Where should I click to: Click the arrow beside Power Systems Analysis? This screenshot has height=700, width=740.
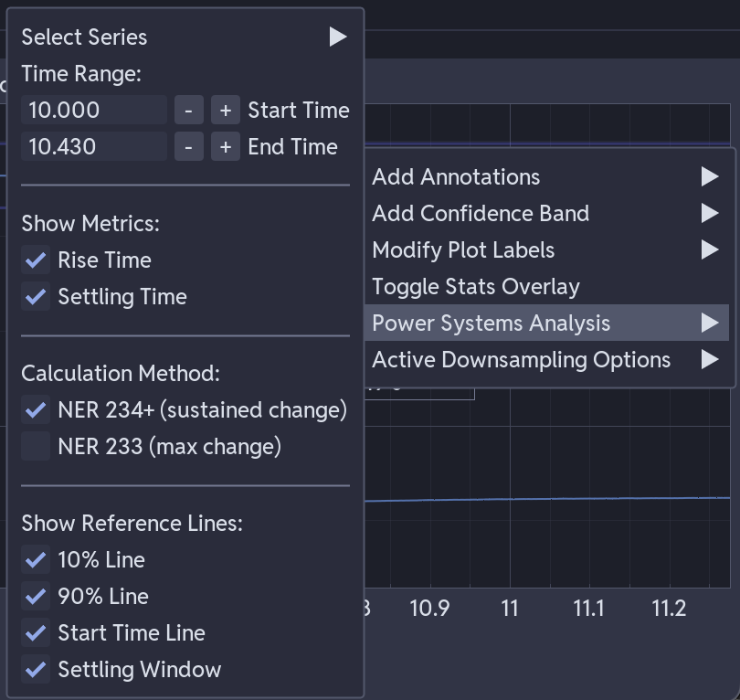tap(711, 323)
